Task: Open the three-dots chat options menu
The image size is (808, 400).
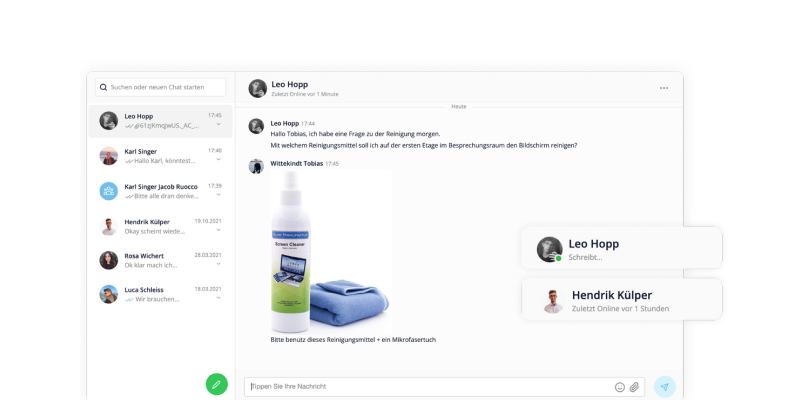Action: (x=664, y=88)
